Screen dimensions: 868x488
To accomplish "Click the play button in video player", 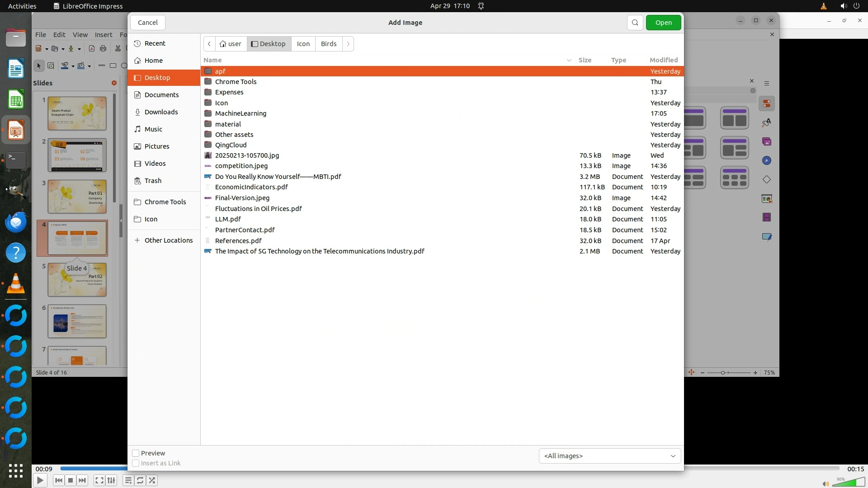I will (x=40, y=480).
